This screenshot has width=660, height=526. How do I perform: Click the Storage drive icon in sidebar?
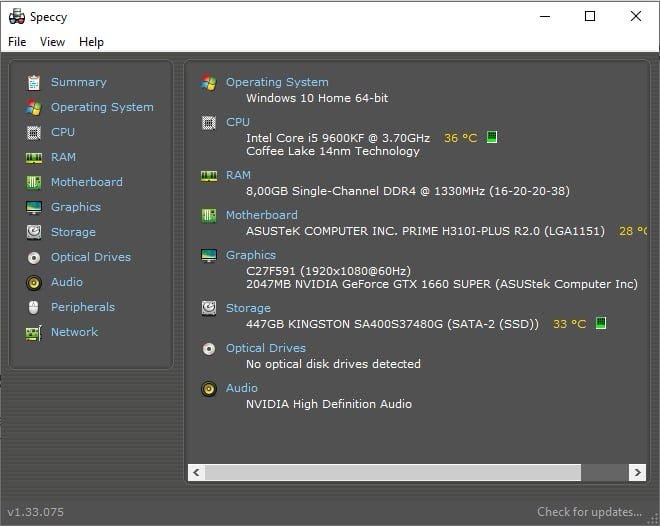[34, 232]
